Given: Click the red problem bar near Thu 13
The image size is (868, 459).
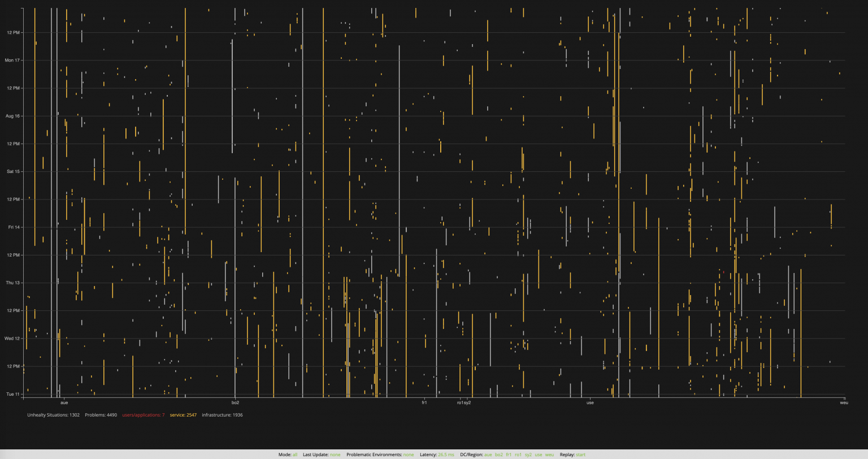Looking at the screenshot, I should click(724, 272).
